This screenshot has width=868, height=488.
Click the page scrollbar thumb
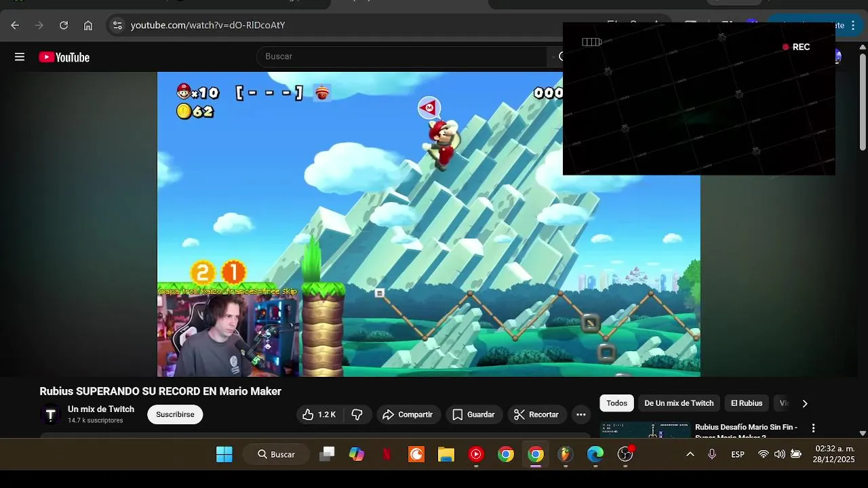tap(863, 102)
